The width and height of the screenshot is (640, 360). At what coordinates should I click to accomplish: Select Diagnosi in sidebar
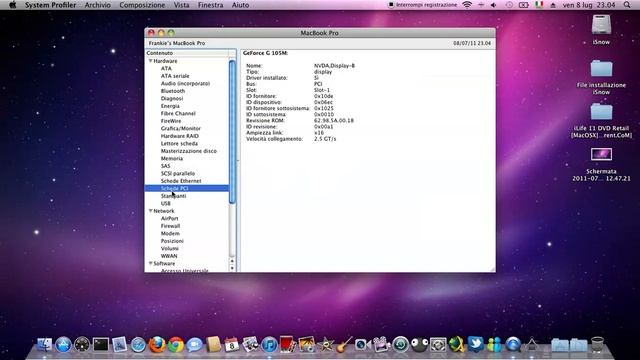(x=172, y=98)
